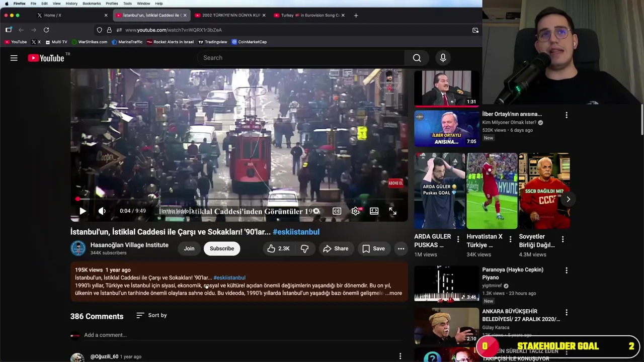Reload the page with the refresh icon
The image size is (644, 362).
[46, 30]
